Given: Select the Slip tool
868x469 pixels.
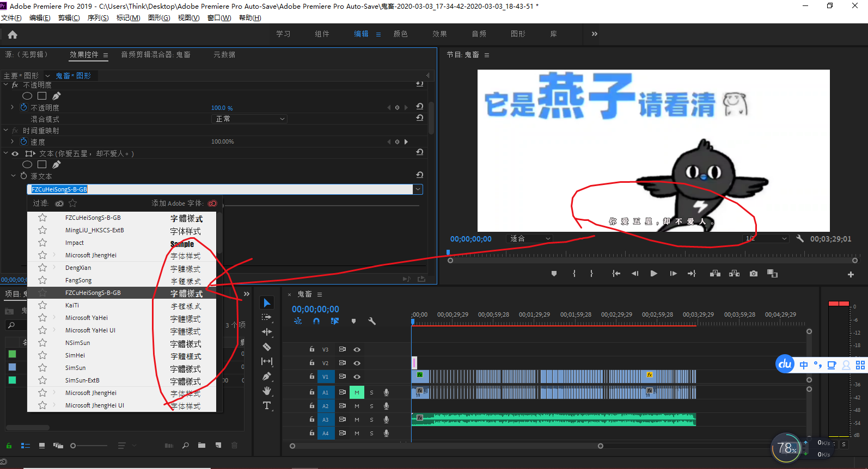Looking at the screenshot, I should 267,361.
